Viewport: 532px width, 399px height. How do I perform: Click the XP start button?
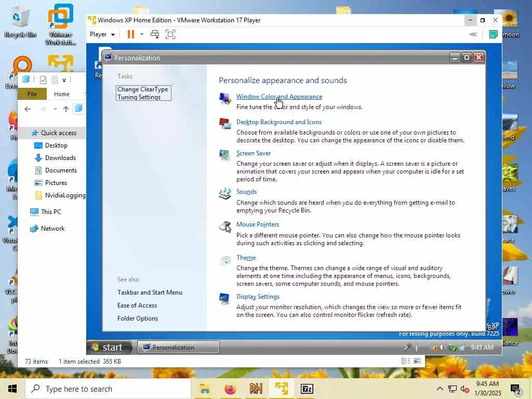110,347
